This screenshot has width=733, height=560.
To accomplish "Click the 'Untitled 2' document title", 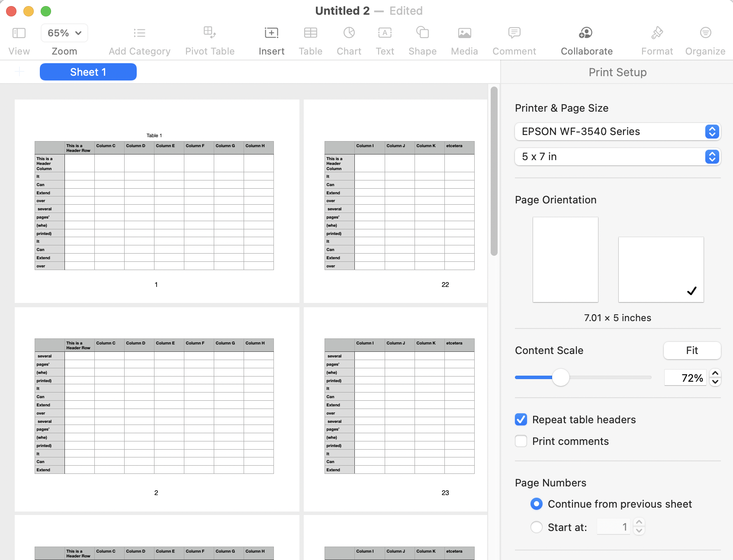I will pos(342,11).
